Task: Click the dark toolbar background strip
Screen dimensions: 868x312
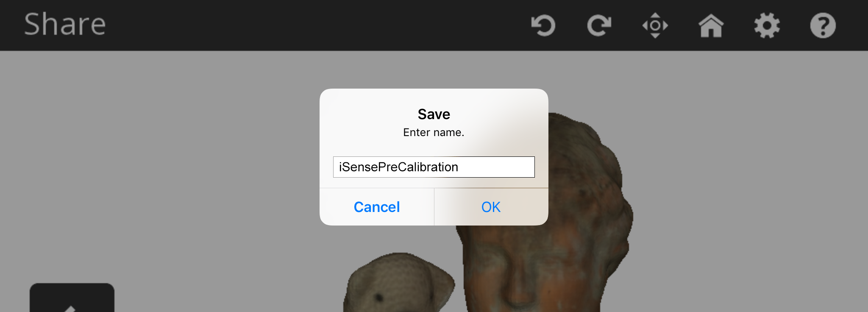Action: (x=297, y=24)
